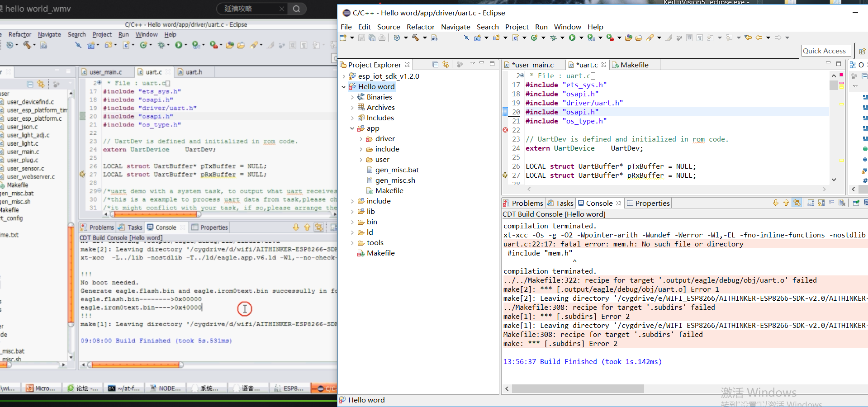
Task: Select user_webserver.c in back Eclipse window
Action: point(30,177)
